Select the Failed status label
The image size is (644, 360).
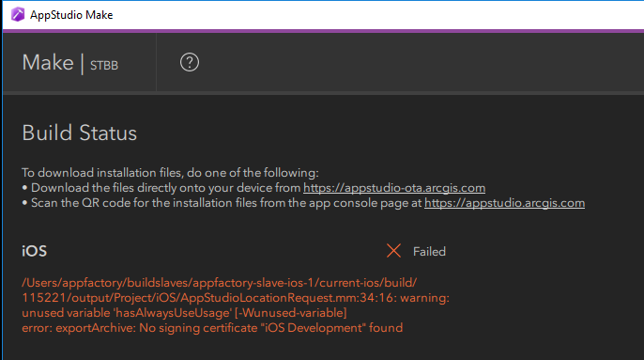click(x=429, y=251)
